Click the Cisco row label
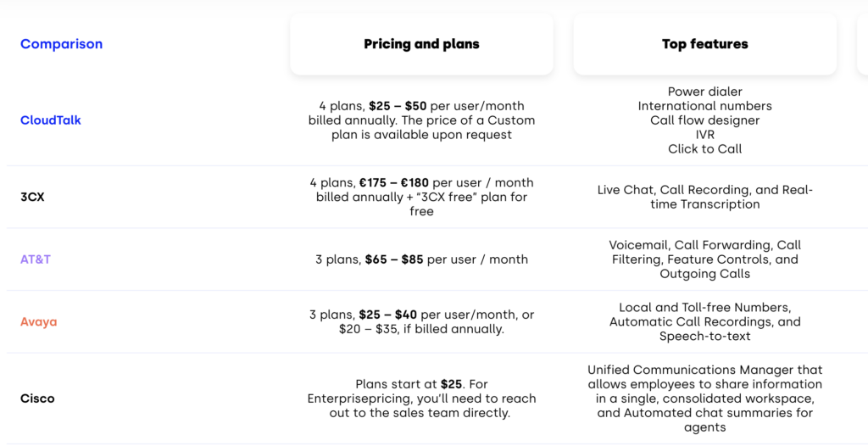The height and width of the screenshot is (446, 868). (x=37, y=399)
